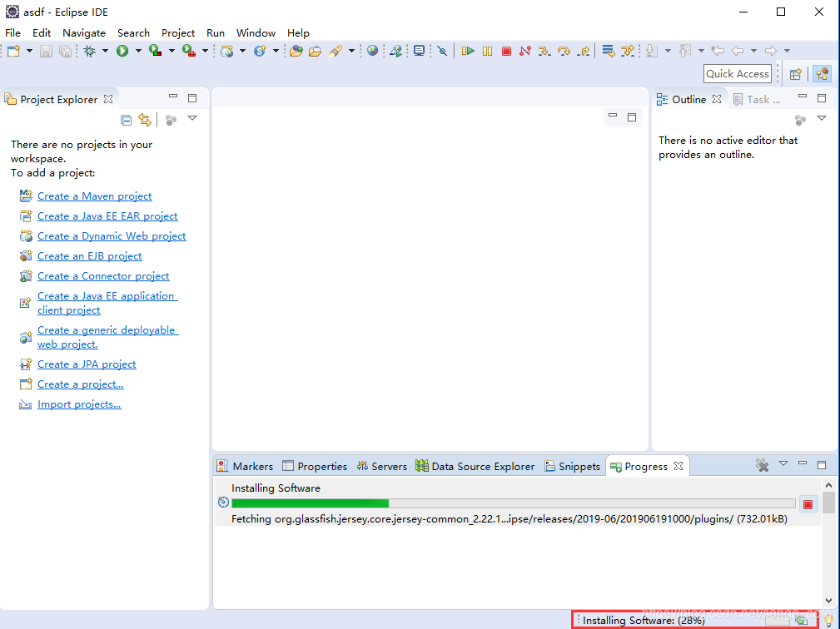Click the Search flashlight toolbar icon
The width and height of the screenshot is (840, 629).
pos(336,51)
